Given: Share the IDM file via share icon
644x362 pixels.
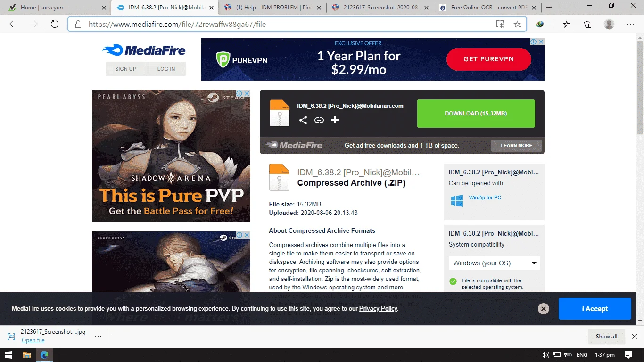Looking at the screenshot, I should (x=303, y=120).
